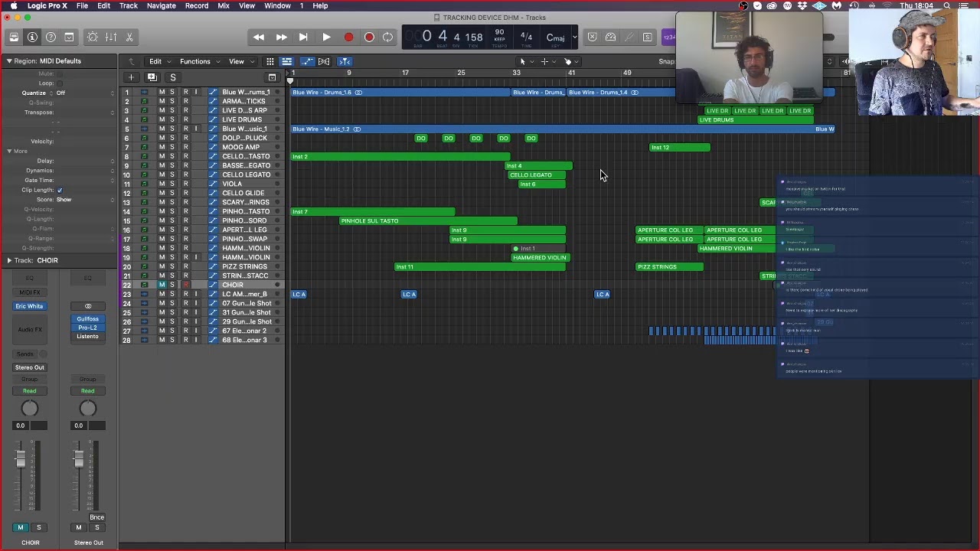This screenshot has width=980, height=551.
Task: Open the Editors scissors icon
Action: [x=129, y=37]
